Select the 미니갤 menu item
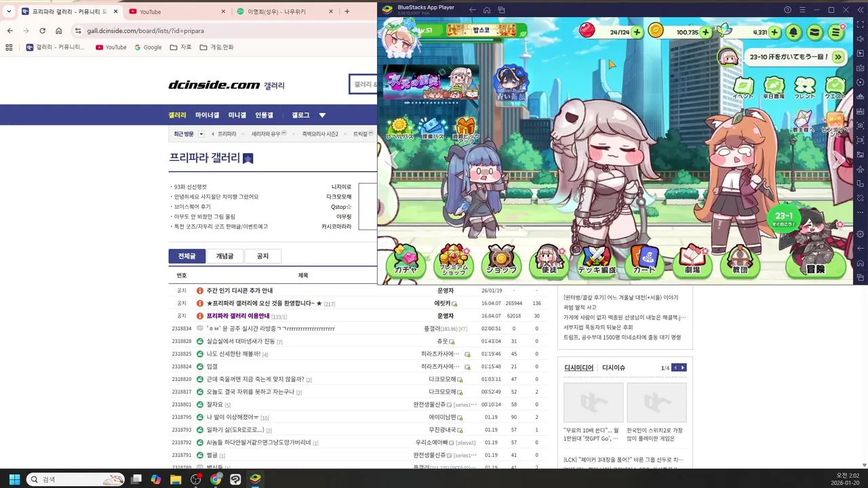This screenshot has height=488, width=868. click(237, 115)
